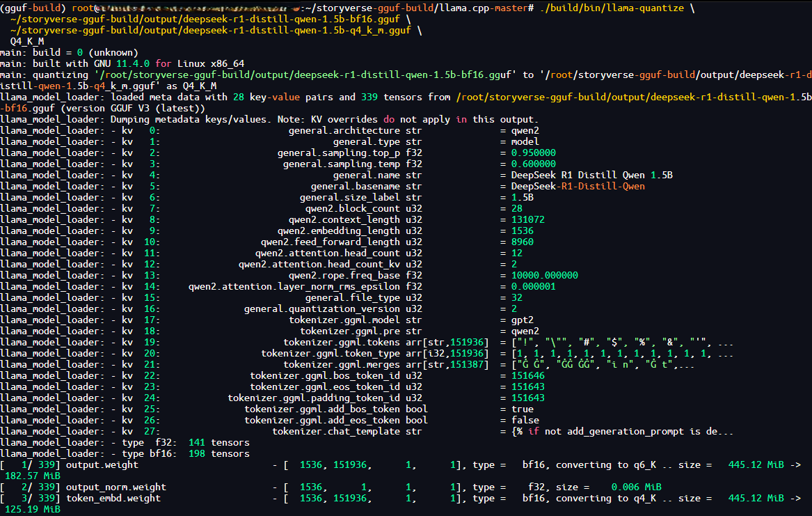Click the result size 182.57 MiB

[33, 476]
